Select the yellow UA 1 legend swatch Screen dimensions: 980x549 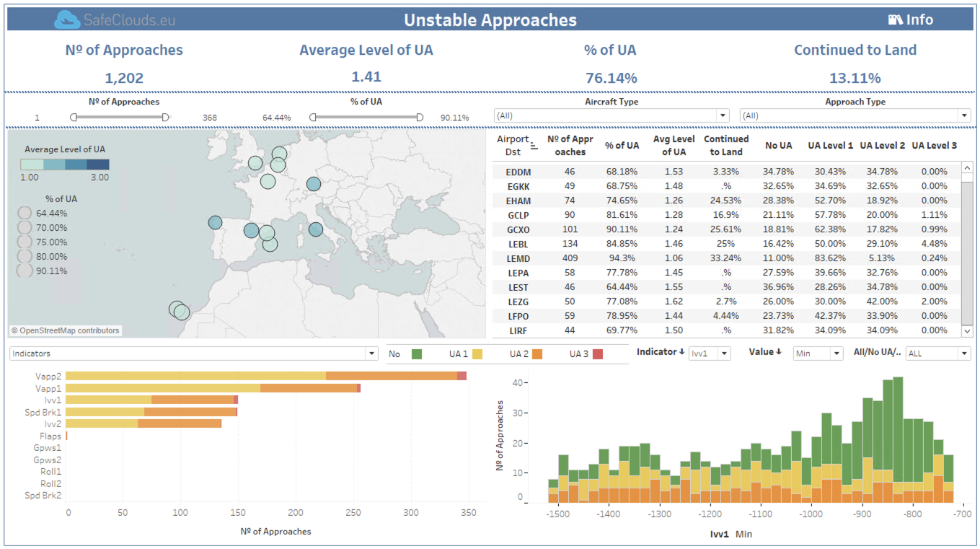pos(477,354)
